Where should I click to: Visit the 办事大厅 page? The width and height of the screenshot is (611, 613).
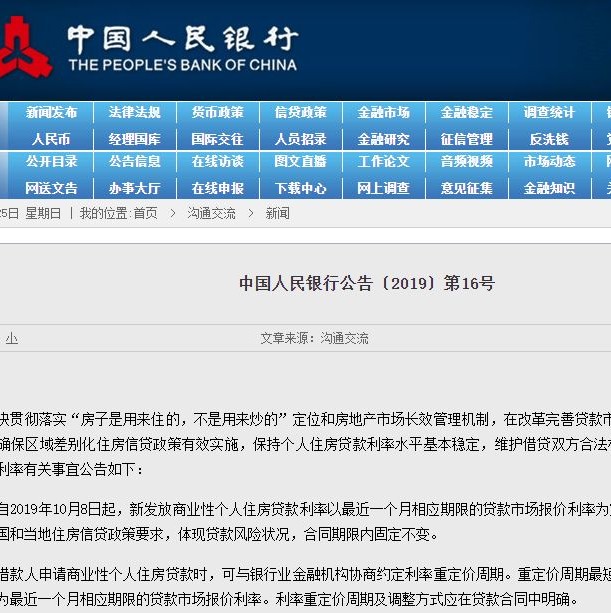click(x=135, y=188)
